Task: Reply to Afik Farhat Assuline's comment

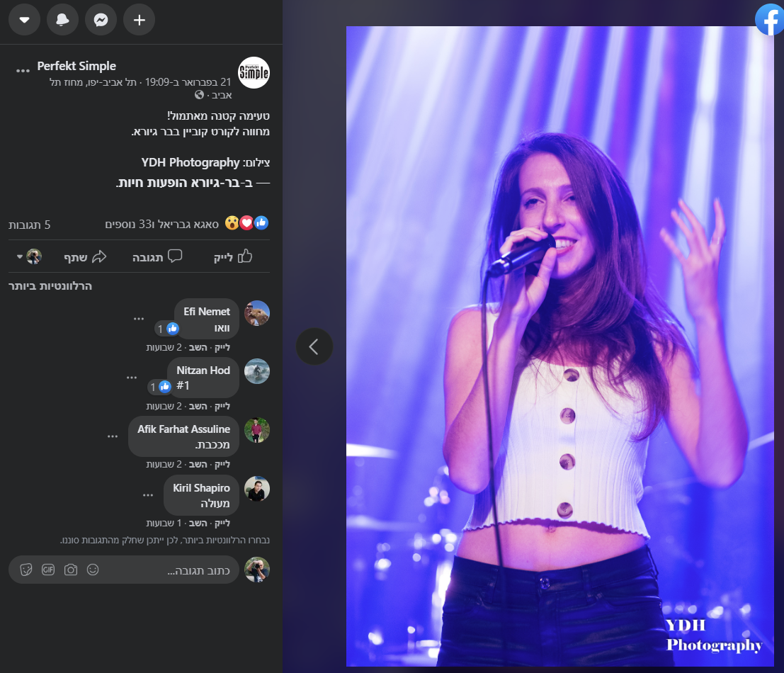Action: point(198,465)
